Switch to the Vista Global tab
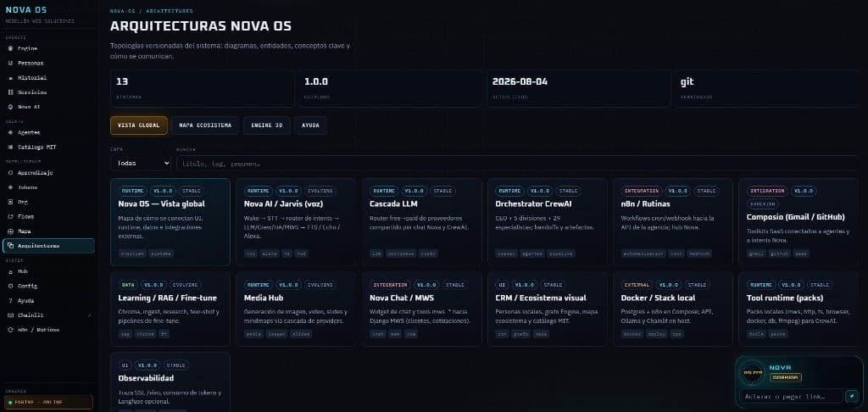This screenshot has height=412, width=868. (138, 125)
